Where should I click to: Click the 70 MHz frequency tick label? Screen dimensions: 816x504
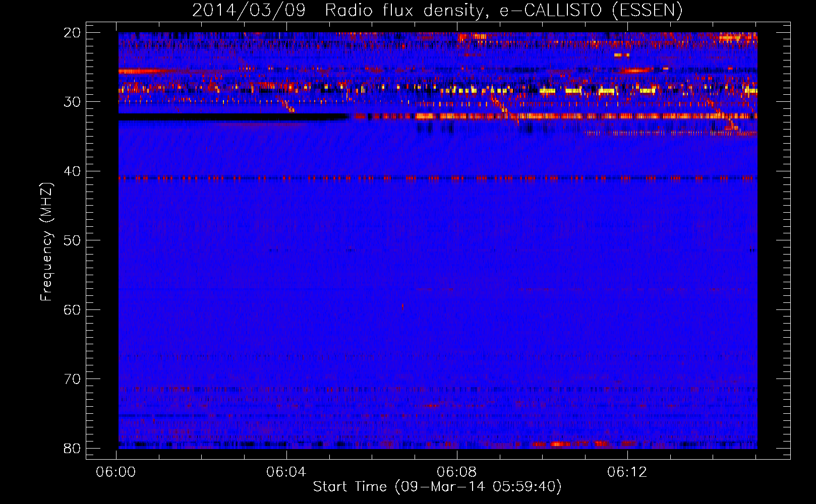point(72,379)
